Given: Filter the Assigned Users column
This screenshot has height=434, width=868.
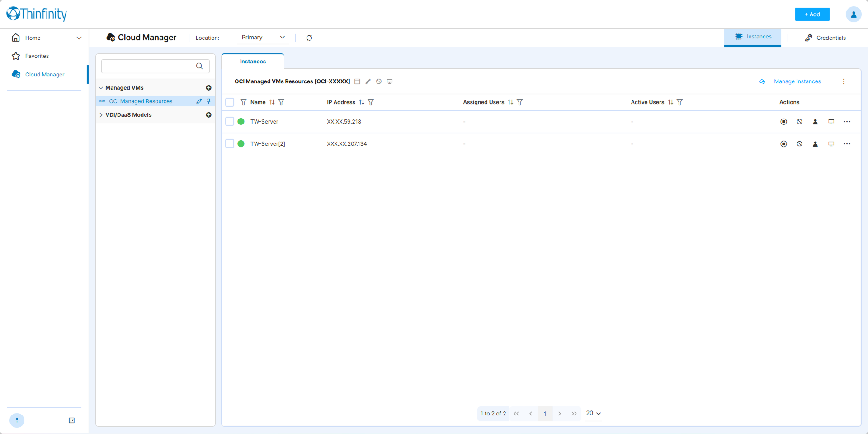Looking at the screenshot, I should point(520,102).
